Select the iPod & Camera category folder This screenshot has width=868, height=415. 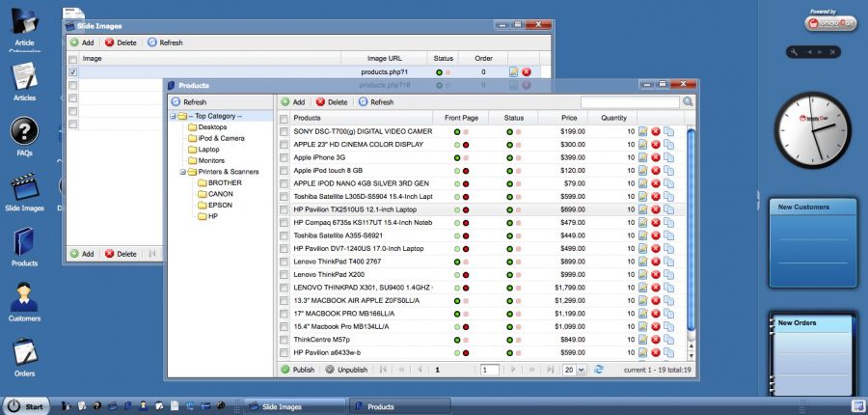216,139
